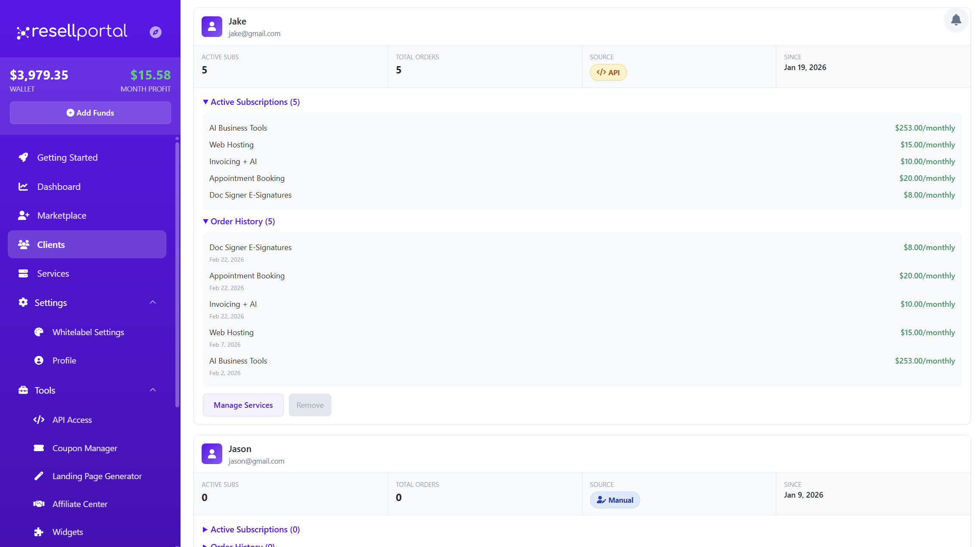Click the Affiliate Center handshake icon
This screenshot has height=547, width=980.
click(39, 504)
